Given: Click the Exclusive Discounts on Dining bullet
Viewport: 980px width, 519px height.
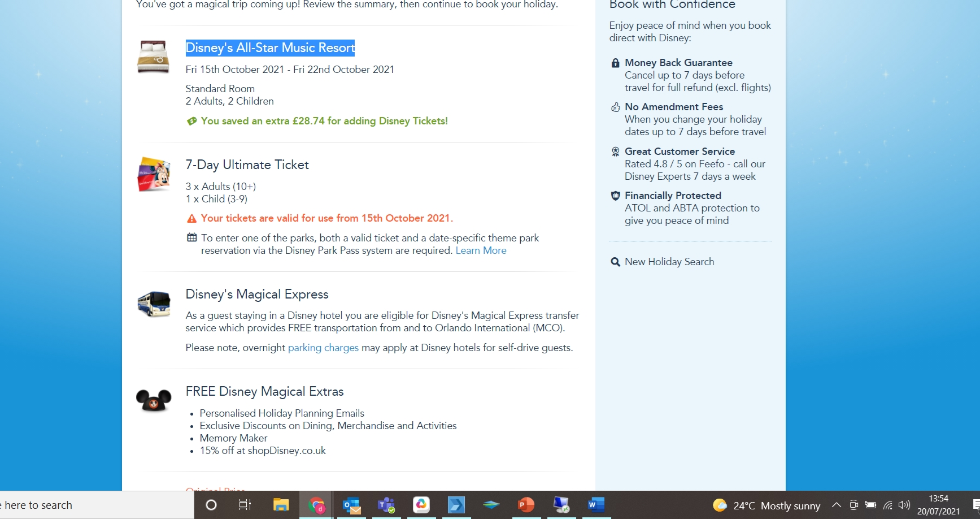Looking at the screenshot, I should tap(328, 426).
